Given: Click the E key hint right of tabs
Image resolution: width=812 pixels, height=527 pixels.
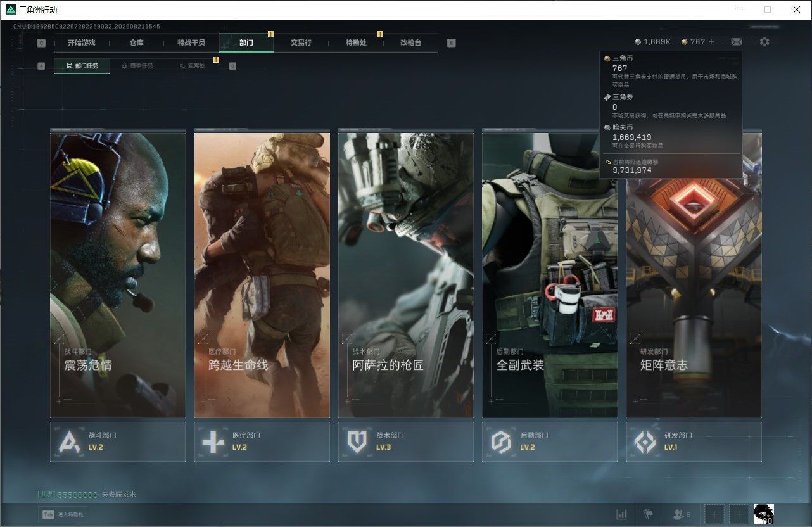Looking at the screenshot, I should tap(451, 43).
